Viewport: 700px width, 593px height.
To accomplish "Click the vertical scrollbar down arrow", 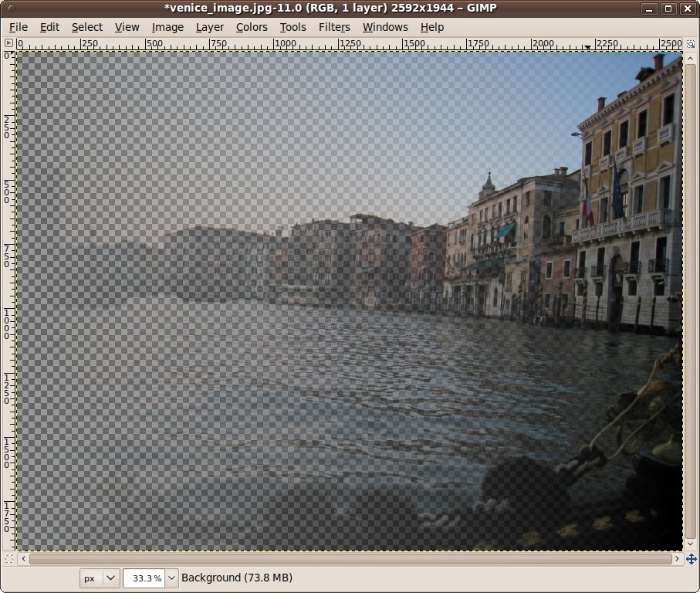I will (x=691, y=544).
